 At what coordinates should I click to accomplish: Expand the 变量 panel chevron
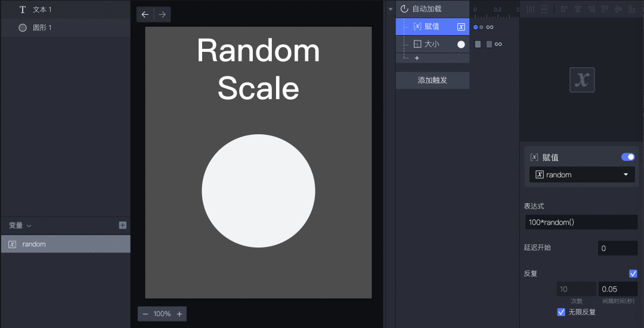coord(29,226)
